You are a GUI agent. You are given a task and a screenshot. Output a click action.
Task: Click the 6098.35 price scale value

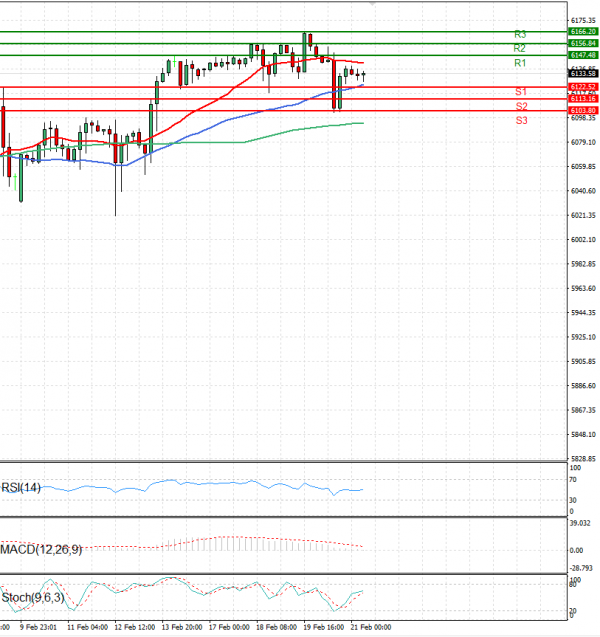click(583, 118)
